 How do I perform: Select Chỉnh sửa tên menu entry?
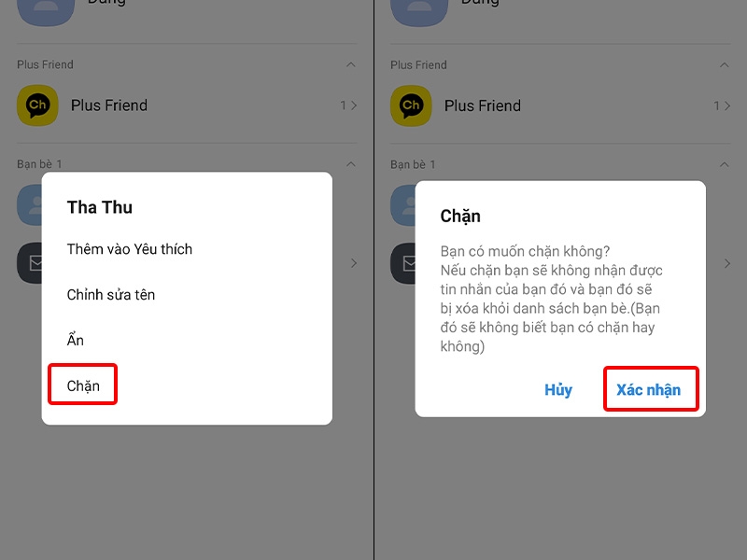[x=111, y=295]
